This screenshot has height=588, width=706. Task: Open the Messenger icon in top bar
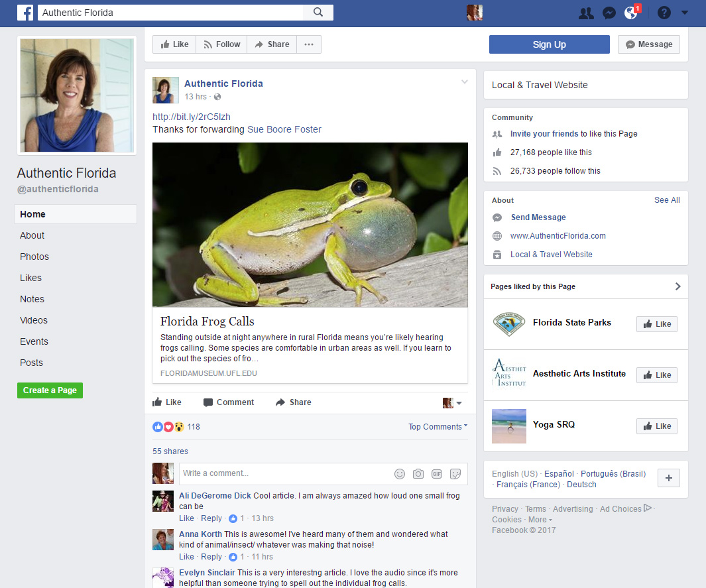609,13
